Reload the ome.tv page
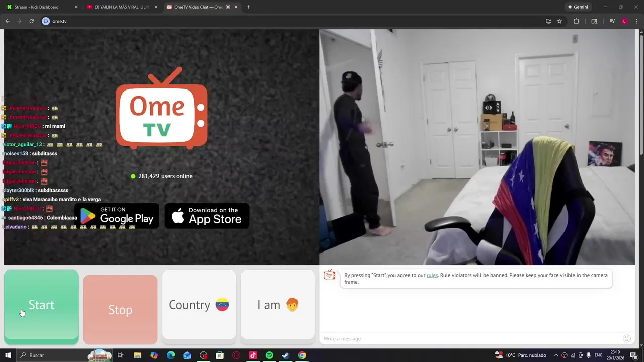The image size is (644, 362). click(31, 21)
